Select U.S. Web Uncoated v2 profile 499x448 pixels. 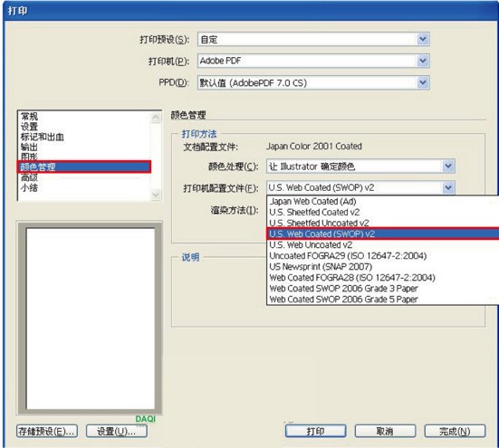coord(311,245)
